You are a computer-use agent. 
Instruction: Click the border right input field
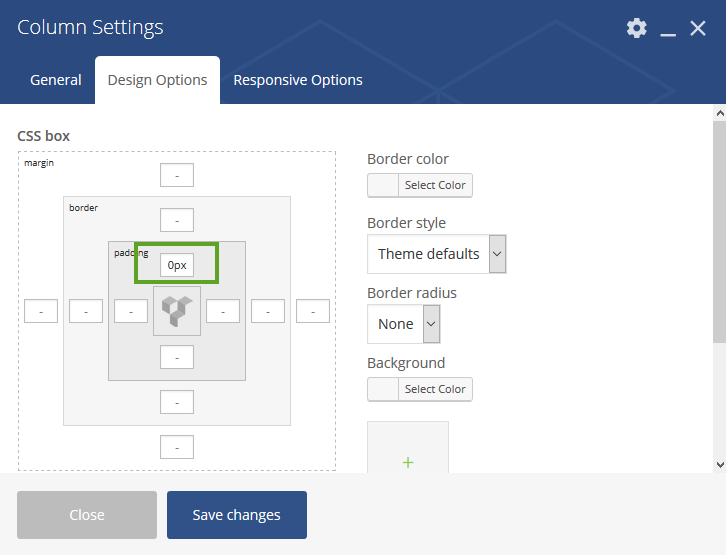click(x=268, y=311)
